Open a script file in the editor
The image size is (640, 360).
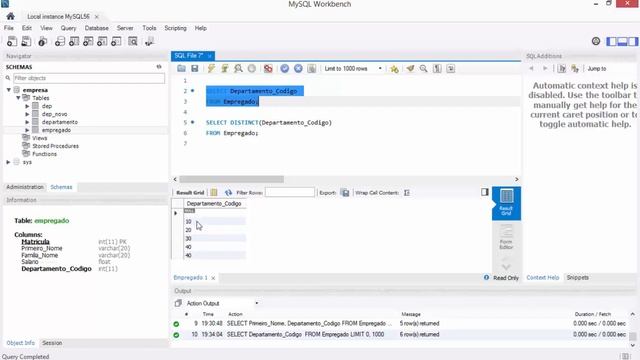(x=181, y=69)
